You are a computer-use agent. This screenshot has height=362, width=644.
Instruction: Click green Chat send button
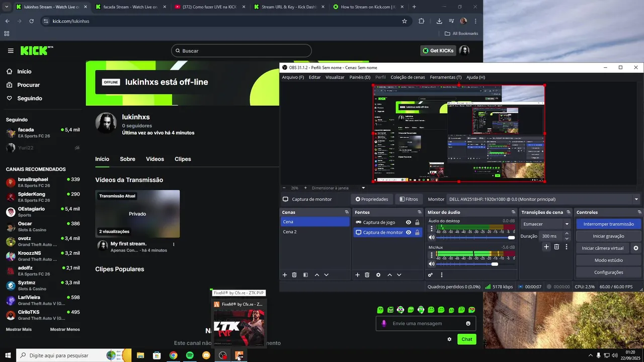[467, 339]
